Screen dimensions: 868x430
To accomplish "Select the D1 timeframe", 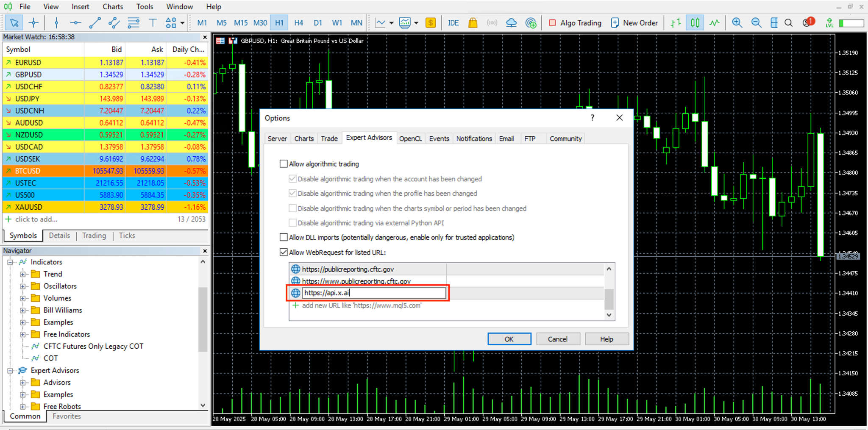I will click(317, 23).
